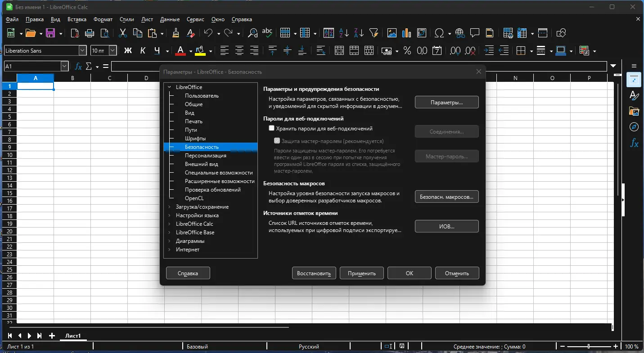Click the Save document icon
Viewport: 644px width, 353px height.
[50, 33]
